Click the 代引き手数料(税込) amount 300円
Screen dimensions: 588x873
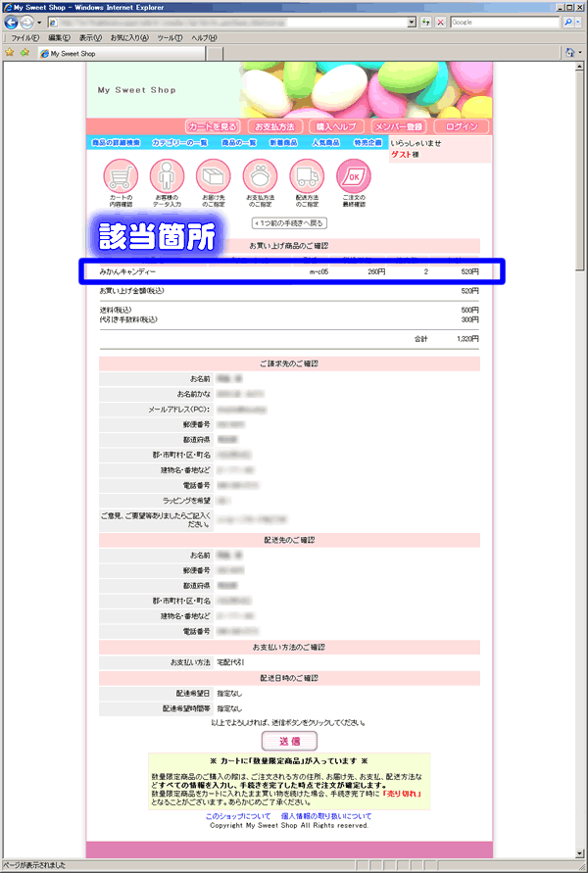470,319
